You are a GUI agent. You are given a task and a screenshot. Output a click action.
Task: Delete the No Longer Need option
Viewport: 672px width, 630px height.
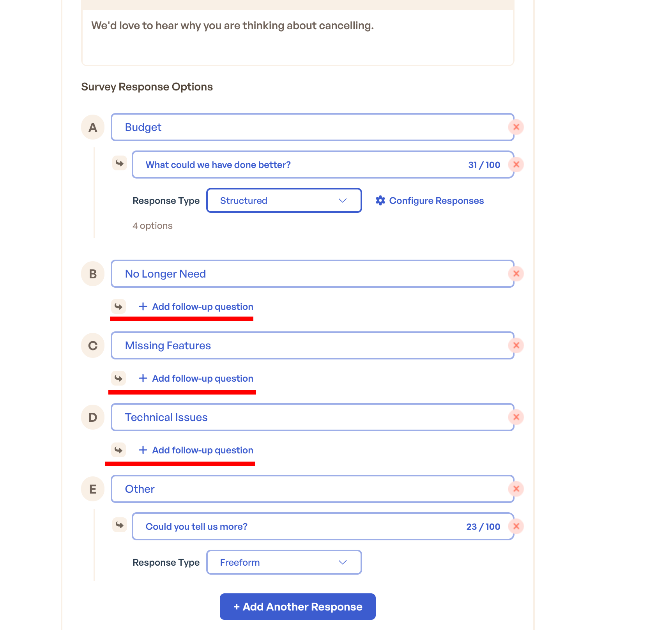[x=516, y=274]
